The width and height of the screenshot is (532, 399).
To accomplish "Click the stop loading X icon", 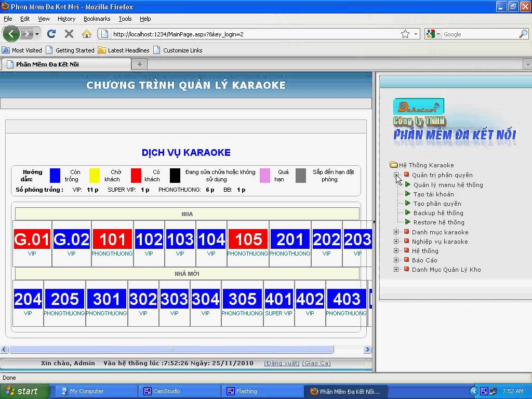I will click(69, 34).
